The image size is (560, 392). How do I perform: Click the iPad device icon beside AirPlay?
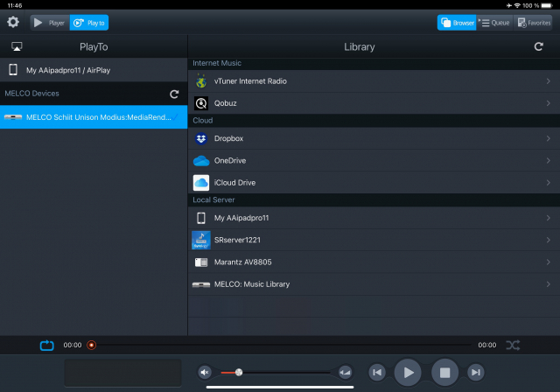point(13,70)
